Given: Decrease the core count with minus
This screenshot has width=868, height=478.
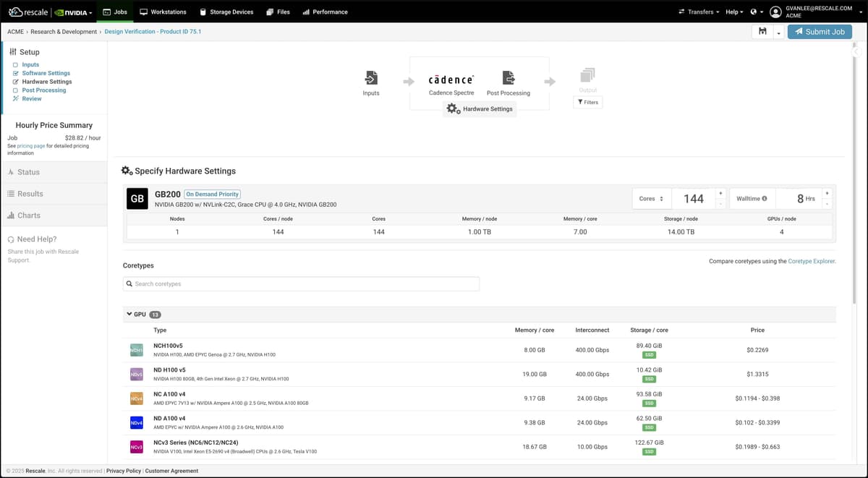Looking at the screenshot, I should tap(720, 204).
